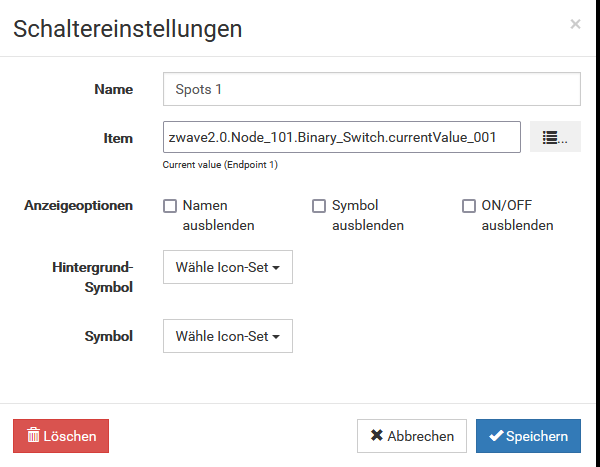Image resolution: width=600 pixels, height=467 pixels.
Task: Click into the Item zwave2 path field
Action: 341,138
